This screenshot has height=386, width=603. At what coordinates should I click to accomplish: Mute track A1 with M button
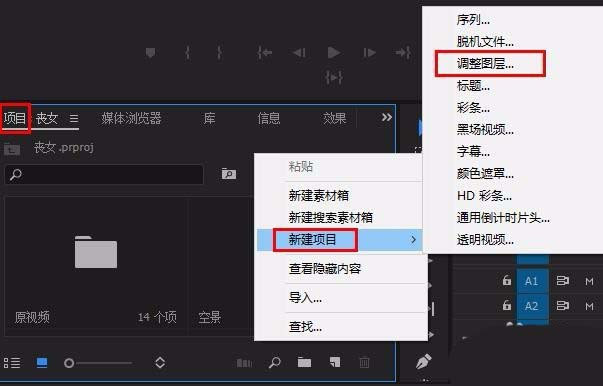click(x=589, y=281)
